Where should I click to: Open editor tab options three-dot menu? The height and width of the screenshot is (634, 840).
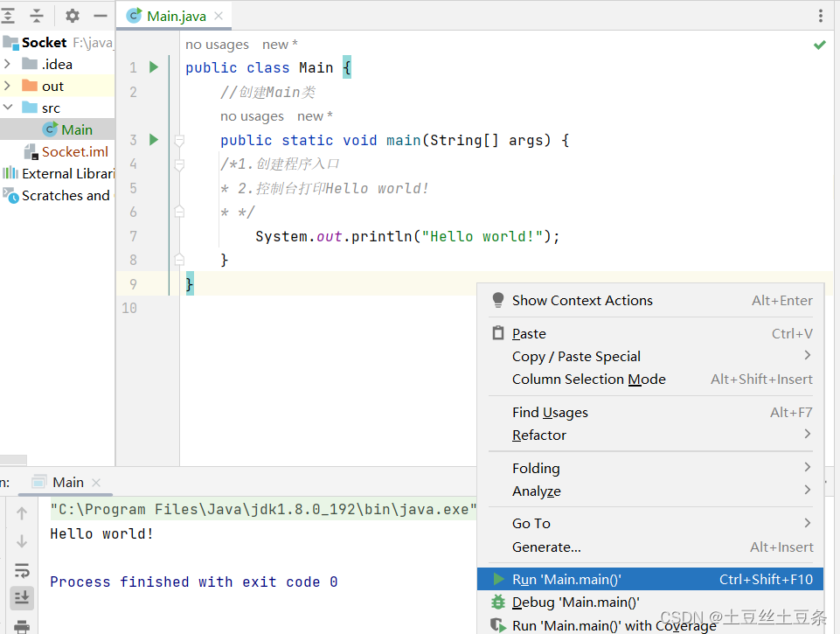click(x=820, y=16)
